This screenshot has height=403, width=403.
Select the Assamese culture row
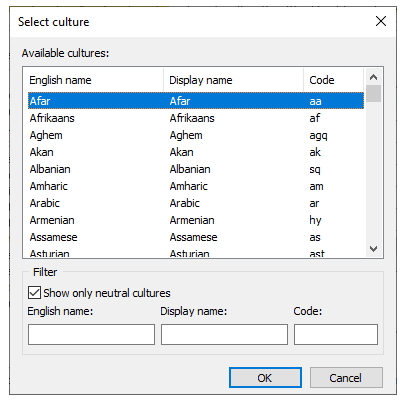click(196, 237)
